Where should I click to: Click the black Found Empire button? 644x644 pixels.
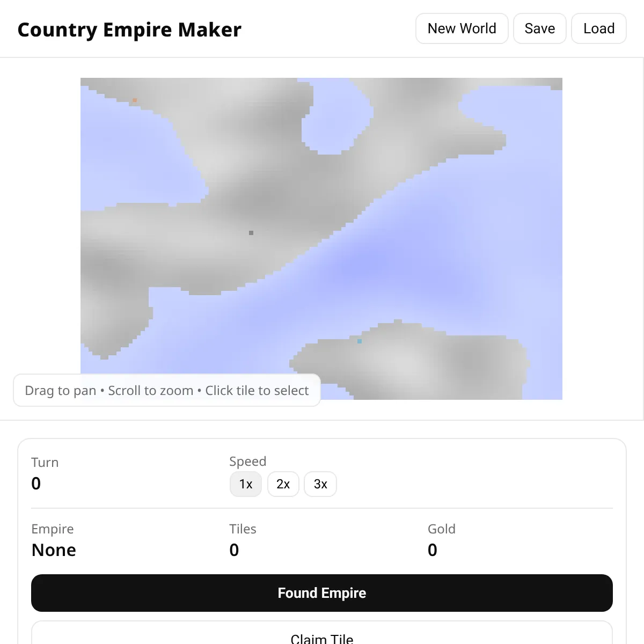pyautogui.click(x=322, y=593)
